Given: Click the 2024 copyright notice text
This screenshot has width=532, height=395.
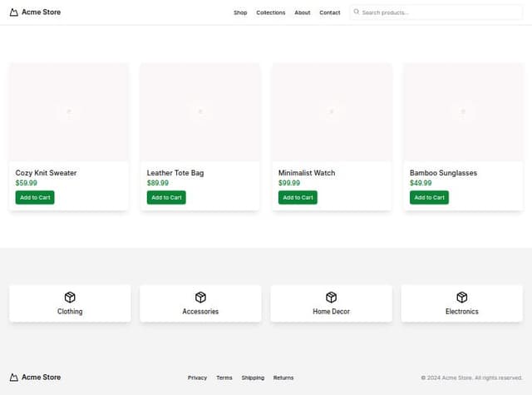Looking at the screenshot, I should [x=471, y=378].
